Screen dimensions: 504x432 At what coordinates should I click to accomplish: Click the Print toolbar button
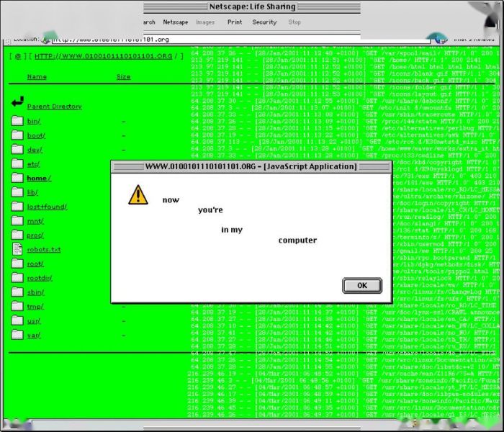coord(235,22)
